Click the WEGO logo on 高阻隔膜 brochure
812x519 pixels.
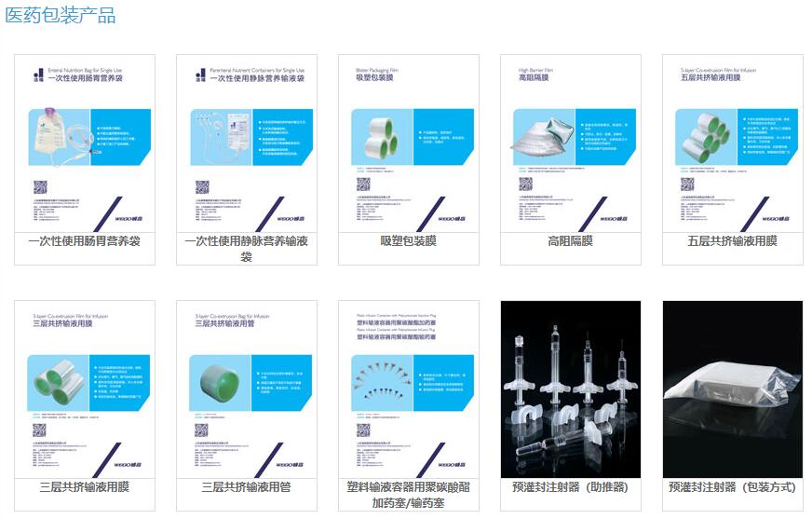(x=615, y=219)
